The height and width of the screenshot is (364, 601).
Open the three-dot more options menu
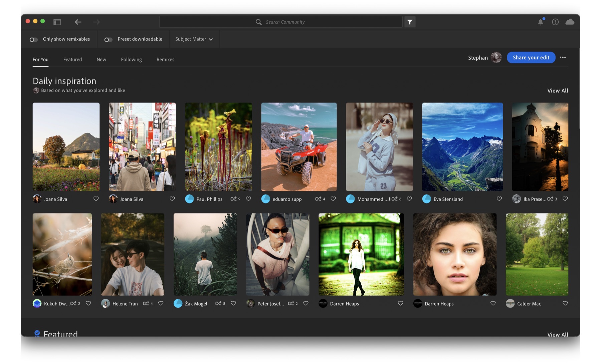(x=563, y=57)
